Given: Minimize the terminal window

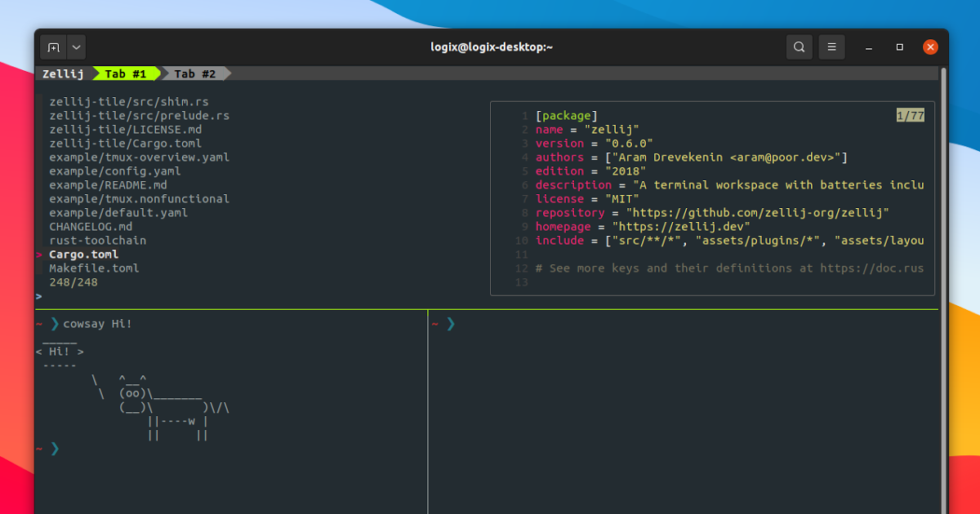Looking at the screenshot, I should tap(869, 47).
